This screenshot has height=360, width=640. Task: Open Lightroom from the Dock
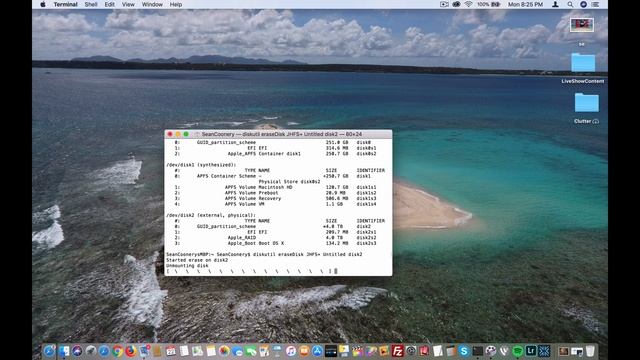click(531, 351)
